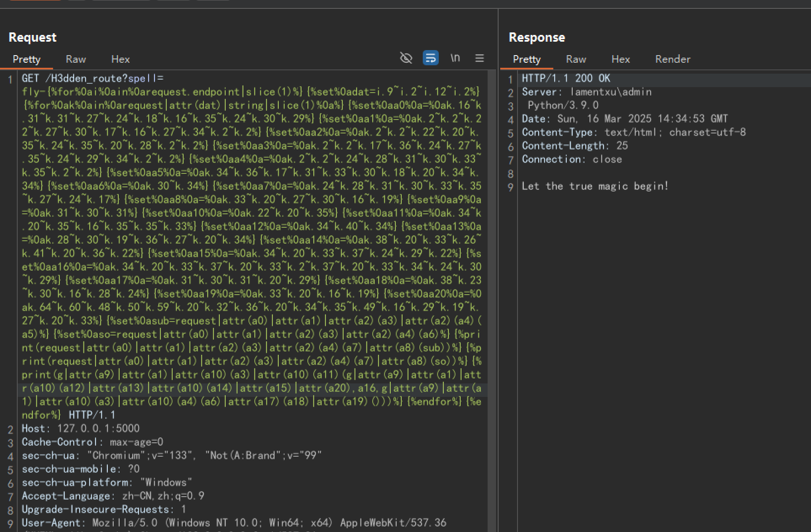The height and width of the screenshot is (532, 811).
Task: Click the 'Let the true magic begin!' response text
Action: tap(595, 186)
